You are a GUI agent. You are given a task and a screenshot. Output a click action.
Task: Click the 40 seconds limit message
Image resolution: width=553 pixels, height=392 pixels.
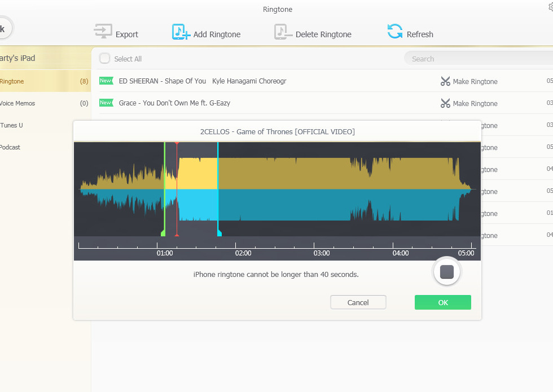coord(276,275)
